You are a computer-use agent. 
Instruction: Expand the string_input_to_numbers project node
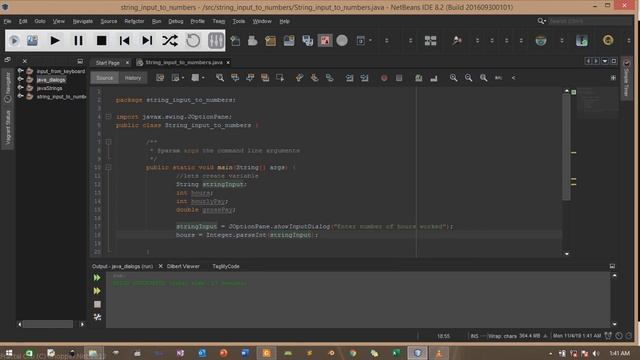coord(20,96)
